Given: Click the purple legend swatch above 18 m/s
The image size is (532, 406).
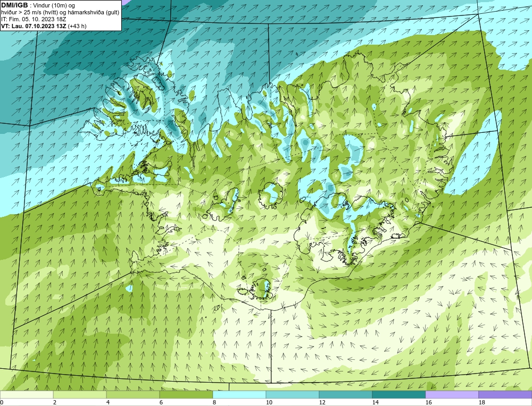Looking at the screenshot, I should tap(505, 394).
